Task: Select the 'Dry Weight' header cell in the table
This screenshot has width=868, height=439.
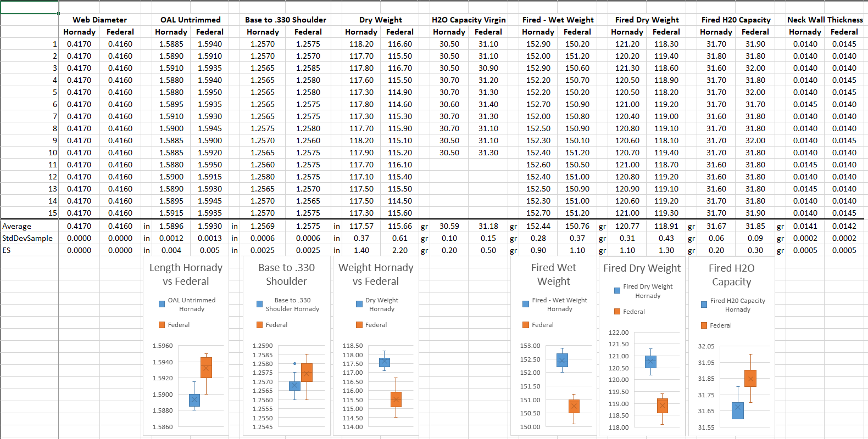Action: (381, 20)
